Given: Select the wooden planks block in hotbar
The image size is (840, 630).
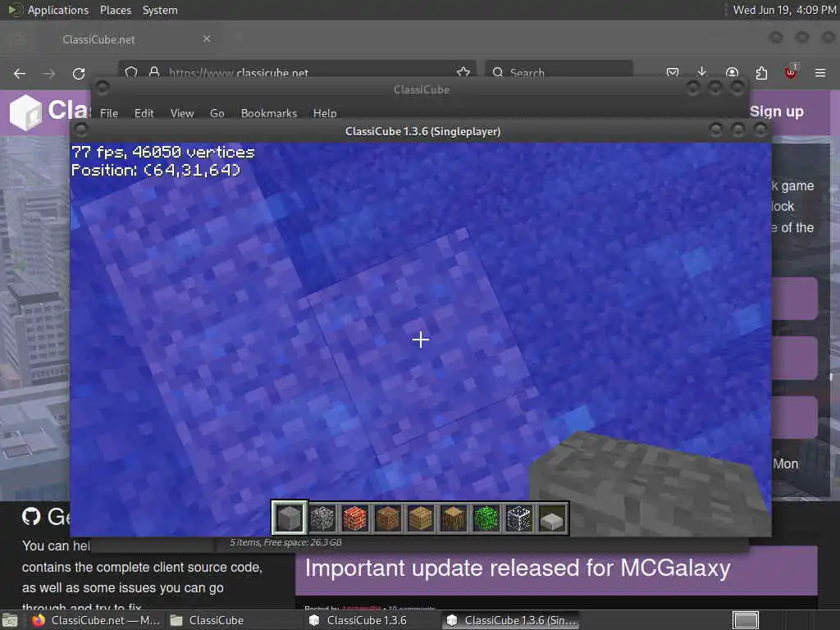Looking at the screenshot, I should point(421,518).
